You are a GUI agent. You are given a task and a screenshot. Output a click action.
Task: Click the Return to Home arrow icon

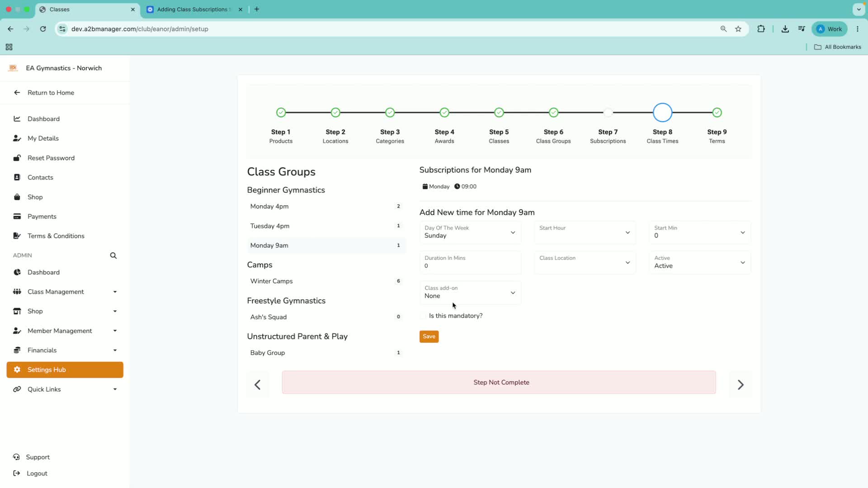17,93
